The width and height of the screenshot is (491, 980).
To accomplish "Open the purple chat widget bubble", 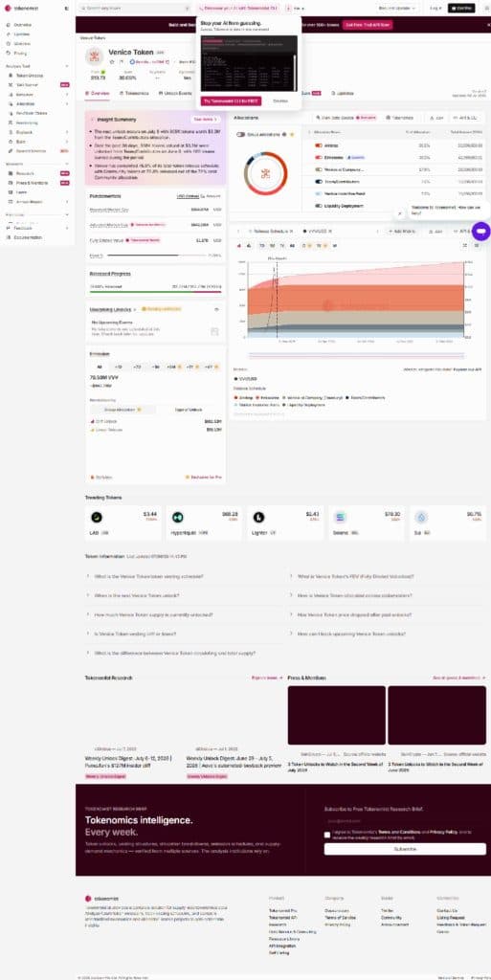I will point(480,232).
